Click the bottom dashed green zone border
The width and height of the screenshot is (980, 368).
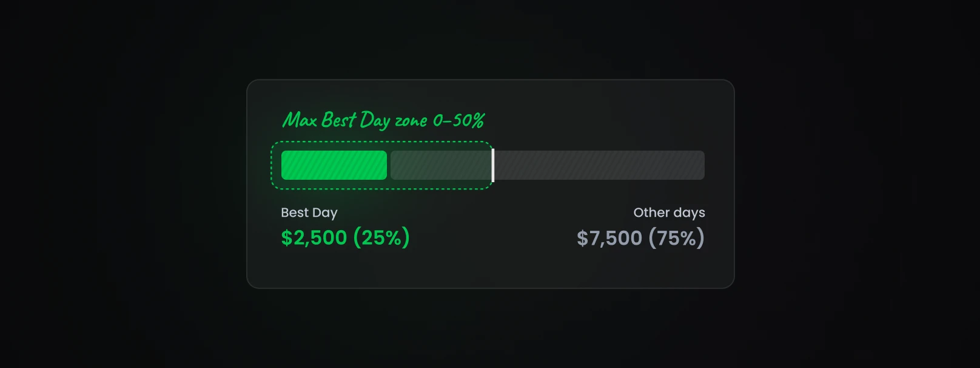click(382, 189)
